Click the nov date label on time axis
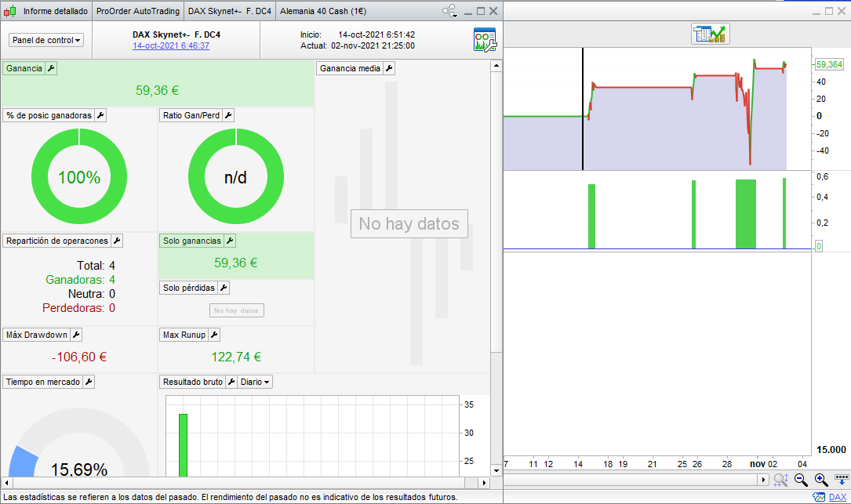This screenshot has width=851, height=504. [758, 464]
